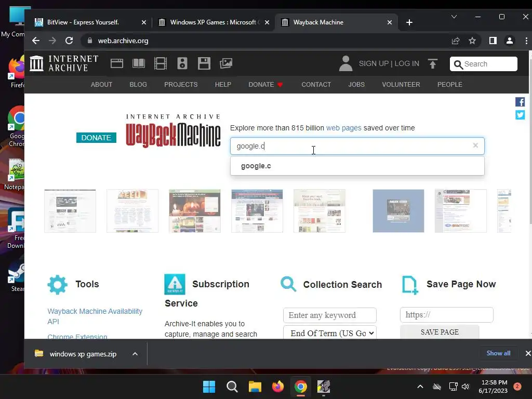
Task: Open Windows Start menu
Action: [209, 387]
